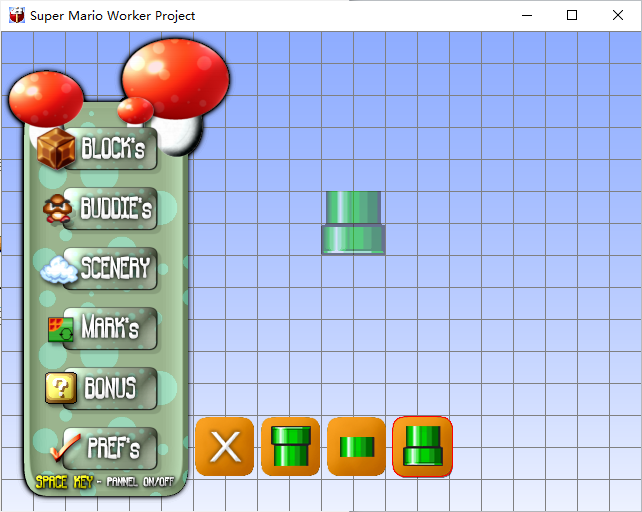Click the green marker icon beside MARK's
642x512 pixels.
pos(61,329)
